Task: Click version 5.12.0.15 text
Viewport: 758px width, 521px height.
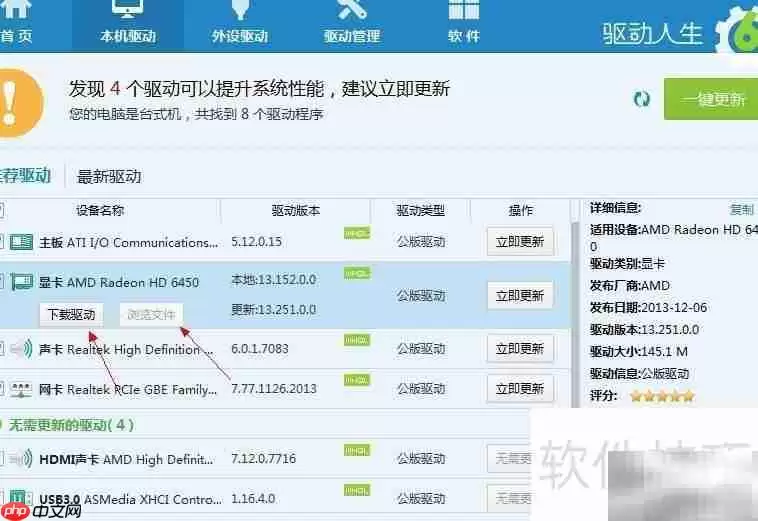Action: coord(256,242)
